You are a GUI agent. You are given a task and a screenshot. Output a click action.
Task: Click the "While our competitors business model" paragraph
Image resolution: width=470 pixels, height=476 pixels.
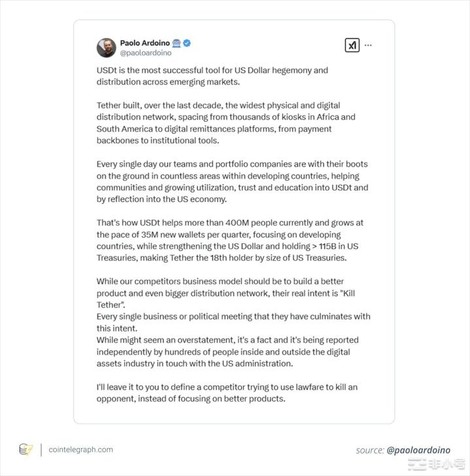coord(226,293)
